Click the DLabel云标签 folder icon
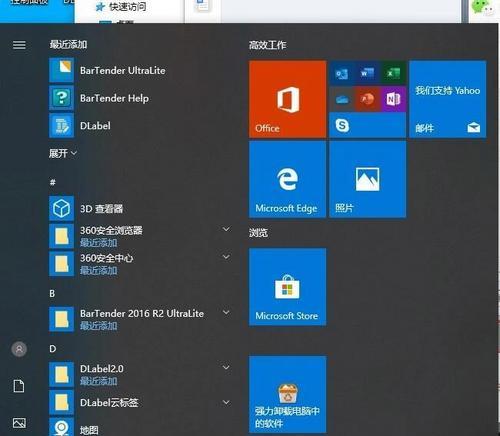This screenshot has width=500, height=436. click(x=61, y=402)
